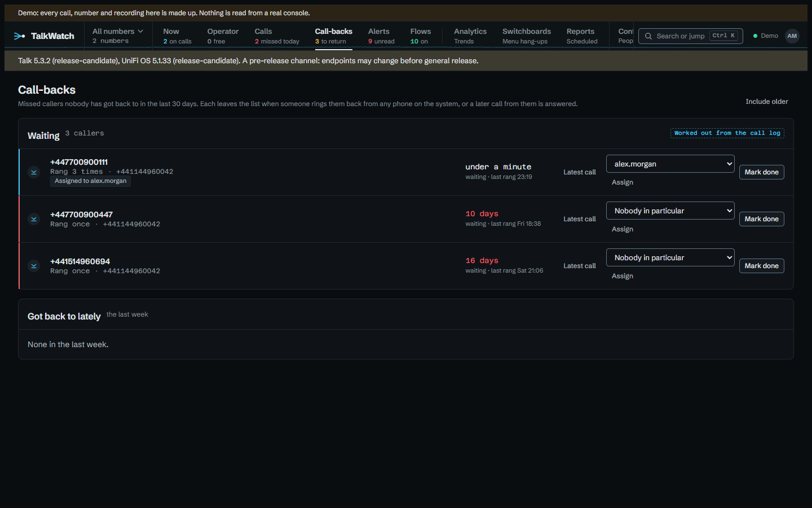Click the Search or jump field

pos(690,36)
